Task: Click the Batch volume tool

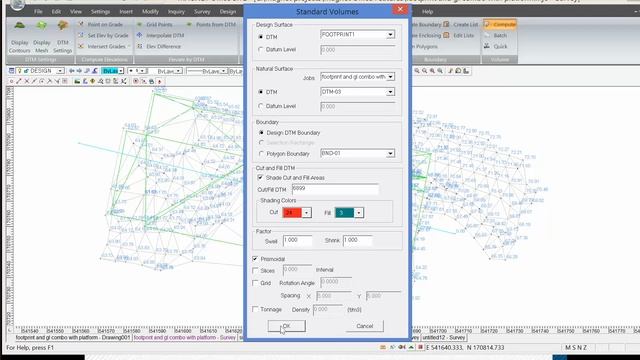Action: 496,36
